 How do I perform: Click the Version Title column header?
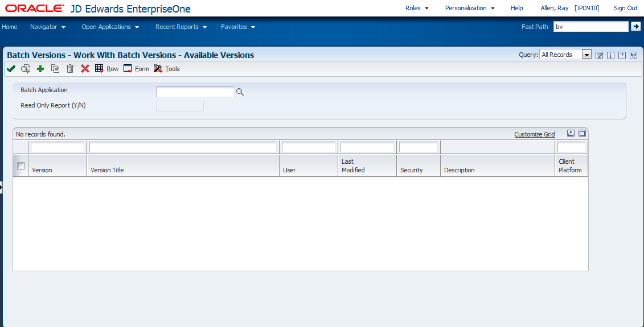[x=183, y=165]
